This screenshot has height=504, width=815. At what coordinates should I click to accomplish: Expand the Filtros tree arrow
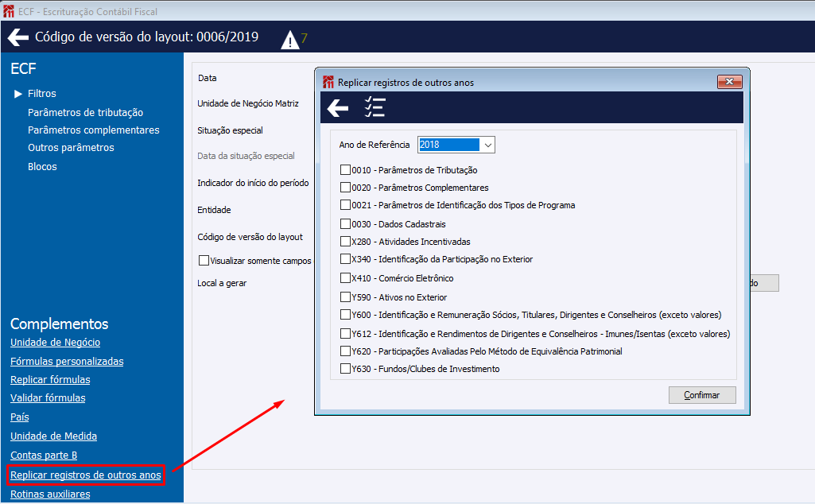coord(18,94)
